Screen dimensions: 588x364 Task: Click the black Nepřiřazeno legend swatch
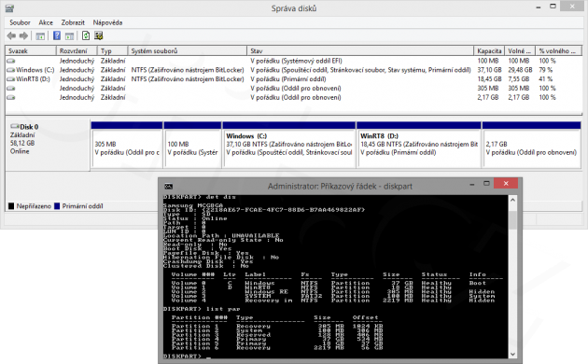tap(11, 206)
